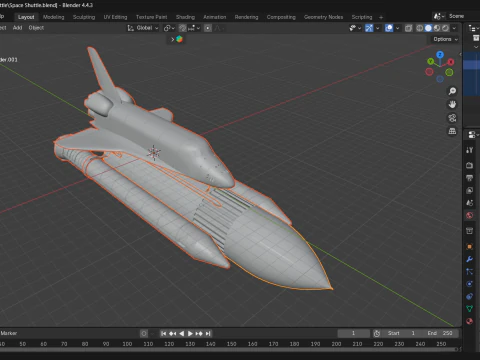Click the Start frame field
This screenshot has height=360, width=480.
(x=402, y=333)
